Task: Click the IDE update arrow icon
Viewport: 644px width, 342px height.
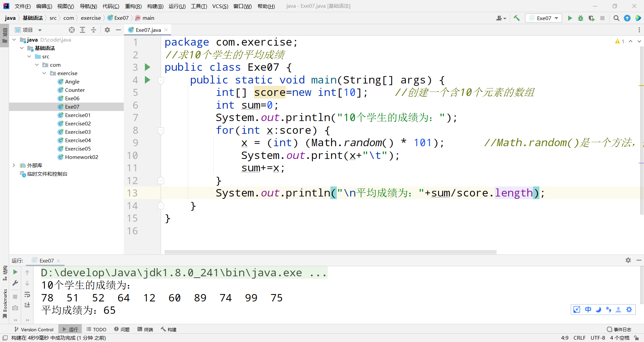Action: [627, 18]
